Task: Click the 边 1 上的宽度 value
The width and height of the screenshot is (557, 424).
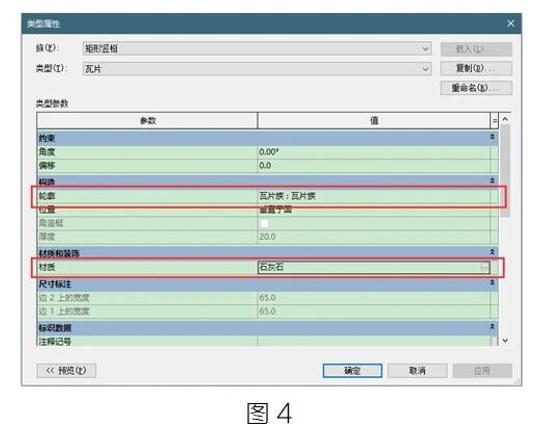Action: (374, 311)
